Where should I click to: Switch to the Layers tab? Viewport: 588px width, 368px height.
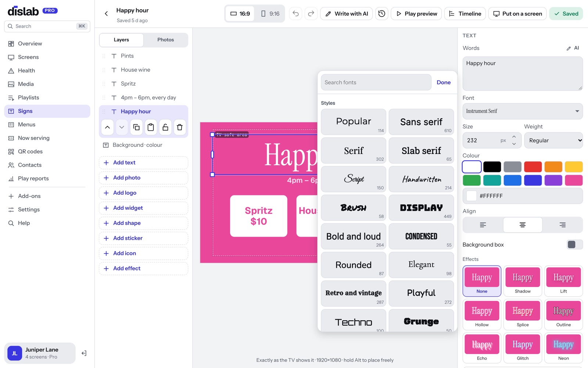pyautogui.click(x=121, y=40)
